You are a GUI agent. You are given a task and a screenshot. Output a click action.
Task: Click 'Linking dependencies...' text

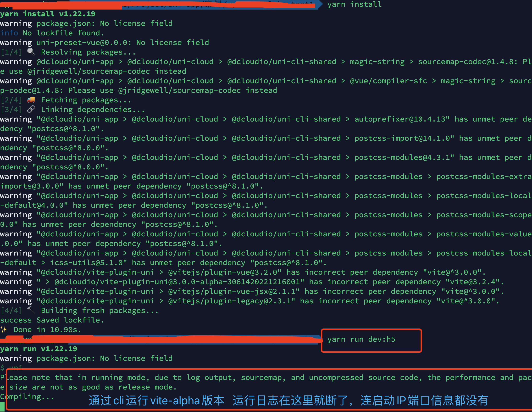(x=93, y=110)
